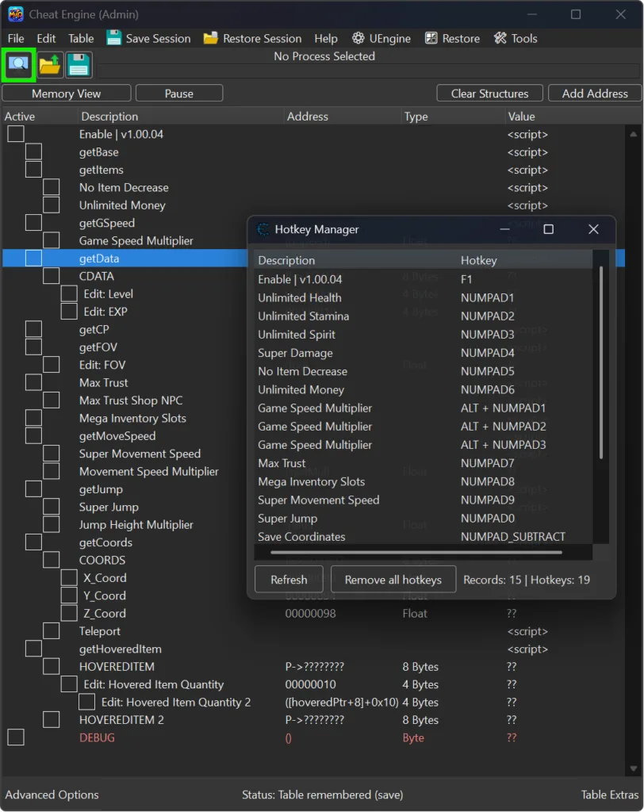
Task: Click Refresh in the Hotkey Manager
Action: (x=288, y=579)
